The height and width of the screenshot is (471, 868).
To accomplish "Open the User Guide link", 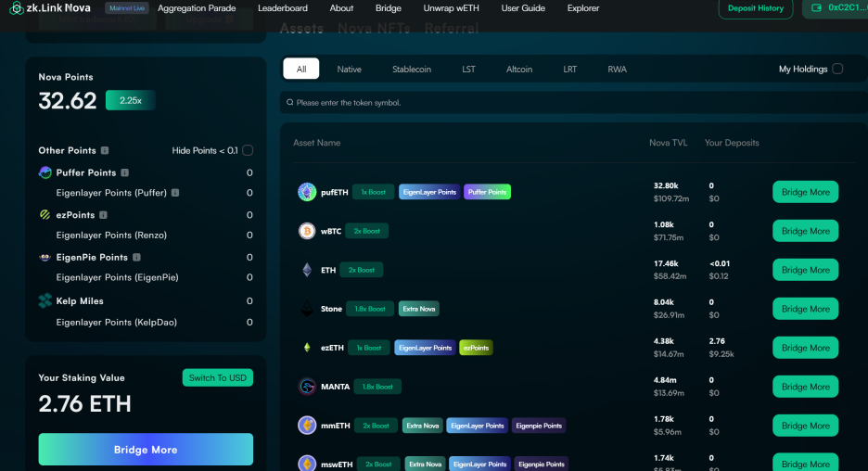I will (x=523, y=8).
